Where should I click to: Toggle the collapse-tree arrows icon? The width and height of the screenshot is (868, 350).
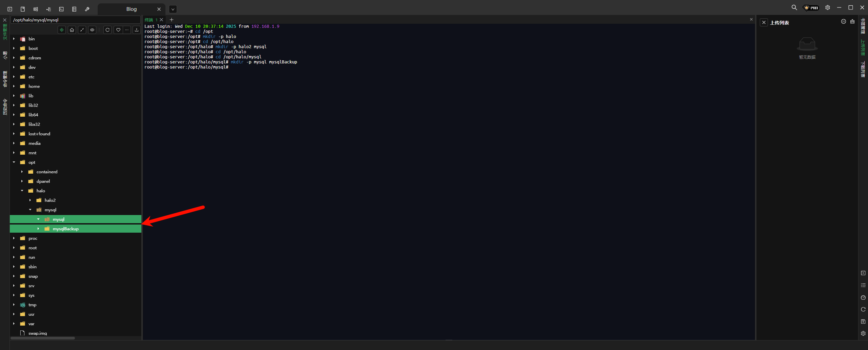(82, 30)
